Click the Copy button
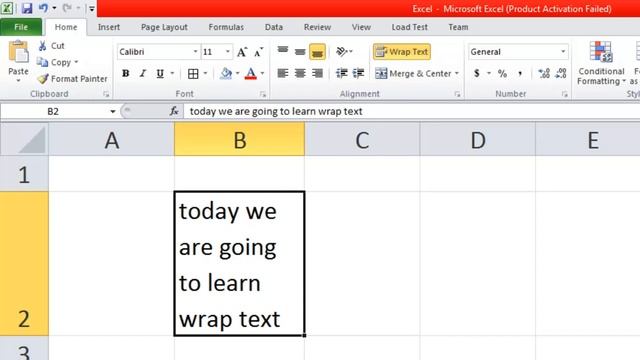This screenshot has height=360, width=640. 54,62
